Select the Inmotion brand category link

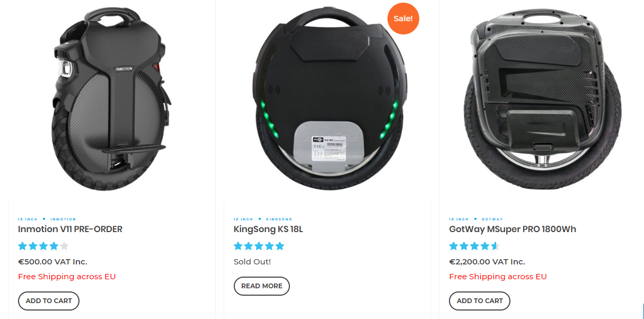63,219
